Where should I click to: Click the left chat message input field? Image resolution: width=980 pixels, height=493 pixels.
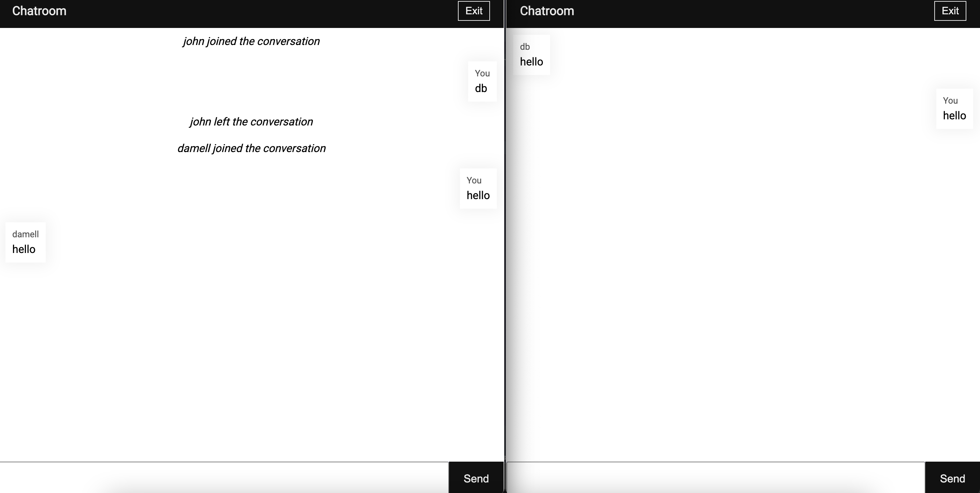225,478
